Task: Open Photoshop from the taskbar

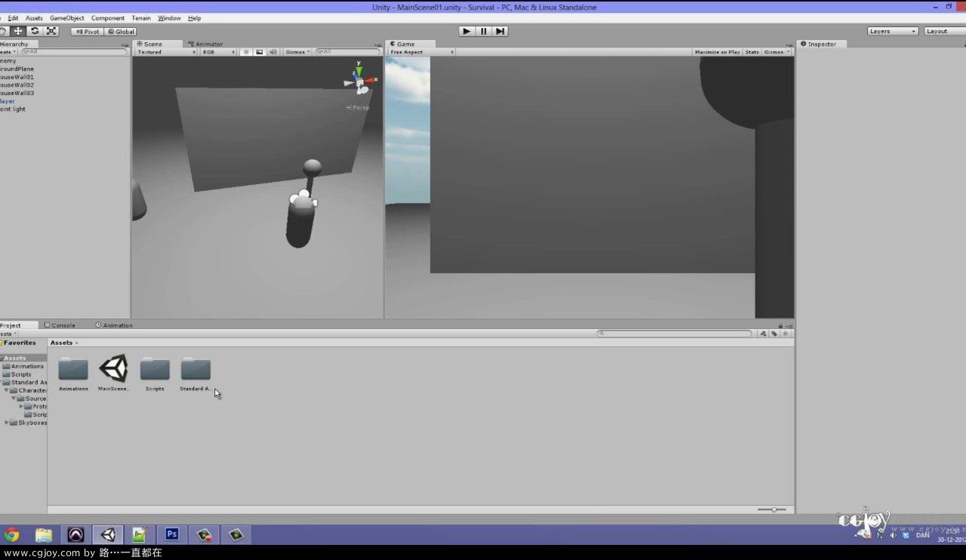Action: pos(171,535)
